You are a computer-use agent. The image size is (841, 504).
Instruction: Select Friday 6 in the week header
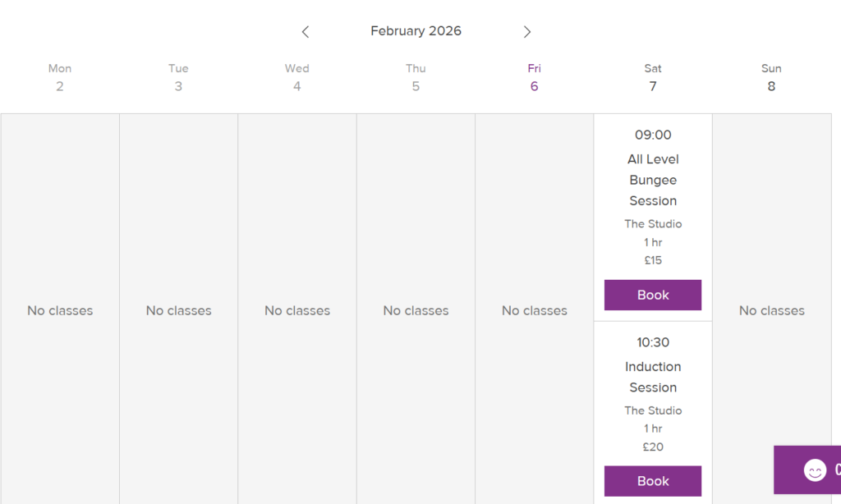[x=535, y=78]
